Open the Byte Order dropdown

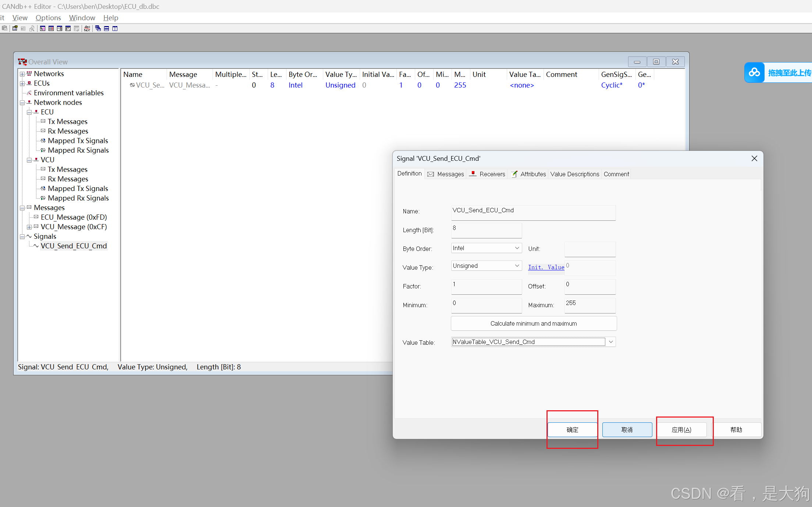click(517, 248)
